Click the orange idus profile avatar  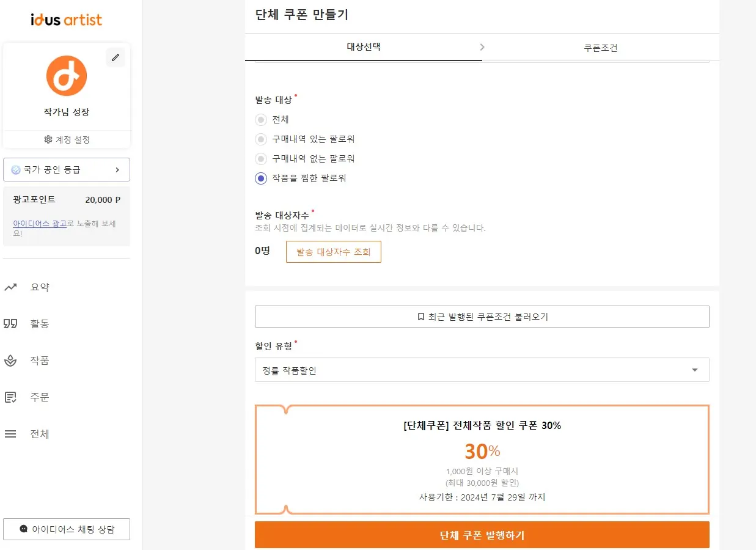point(67,76)
